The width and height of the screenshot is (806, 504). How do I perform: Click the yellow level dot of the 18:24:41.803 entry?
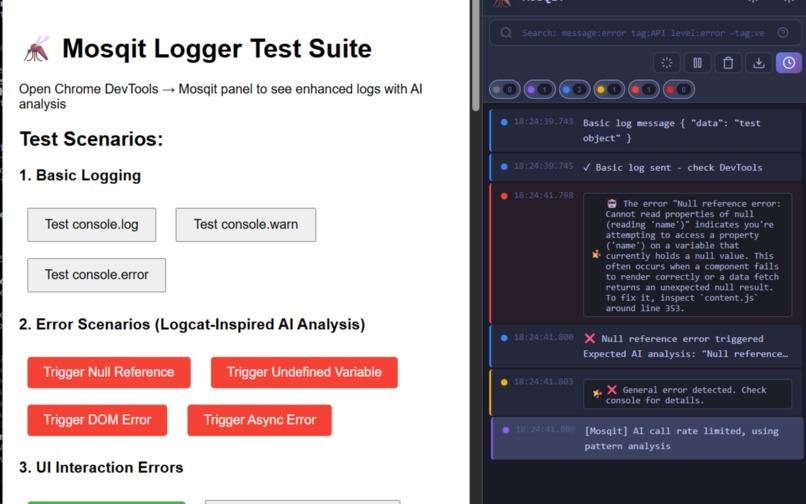504,382
